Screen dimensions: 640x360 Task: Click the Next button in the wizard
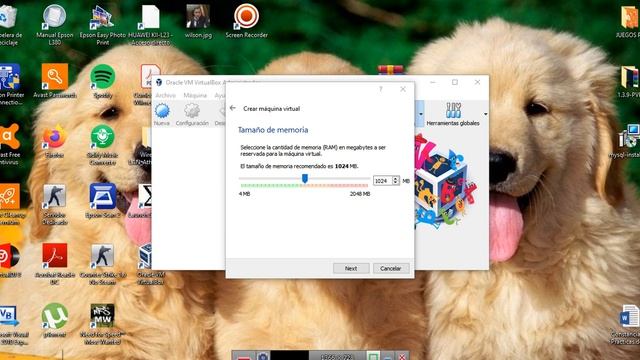[x=351, y=268]
